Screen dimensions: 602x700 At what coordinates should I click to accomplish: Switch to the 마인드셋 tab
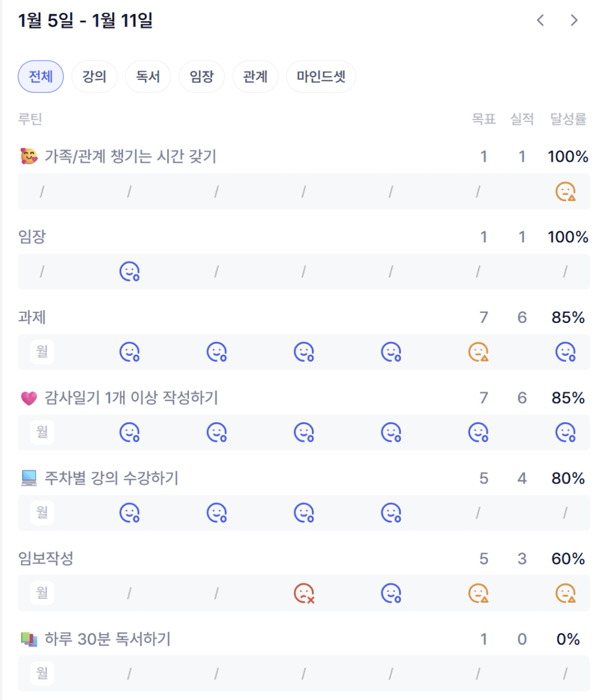[x=321, y=76]
